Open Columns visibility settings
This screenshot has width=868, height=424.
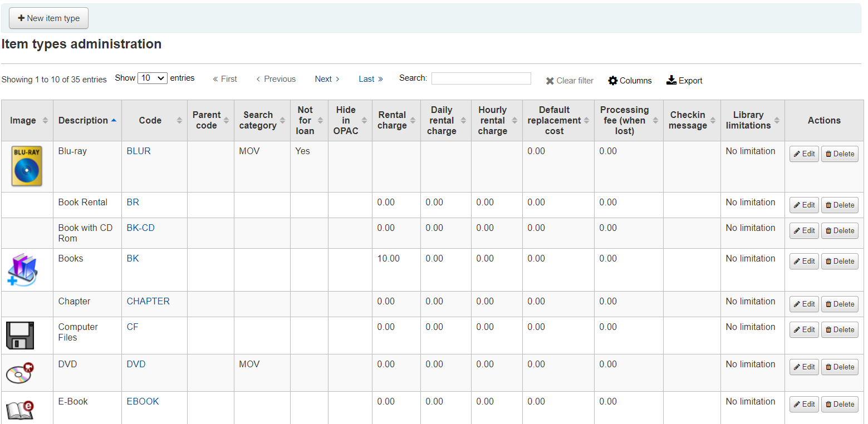[630, 81]
